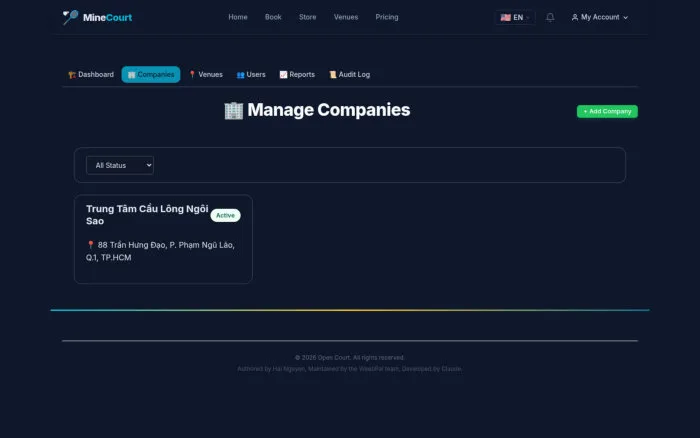Open Trung Tâm Cầu Lông Ngôi Sao company

[x=147, y=215]
